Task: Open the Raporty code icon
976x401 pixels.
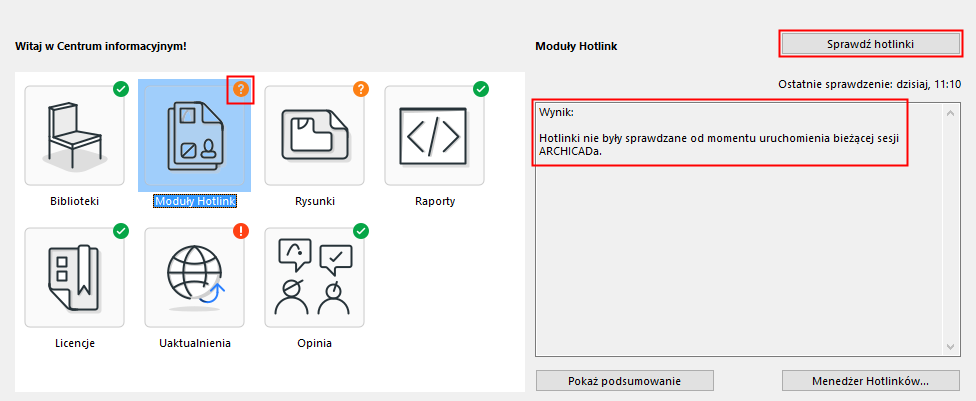Action: (x=434, y=135)
